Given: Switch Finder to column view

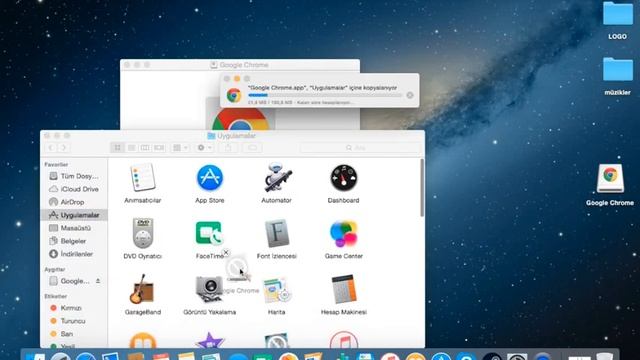Looking at the screenshot, I should point(145,148).
